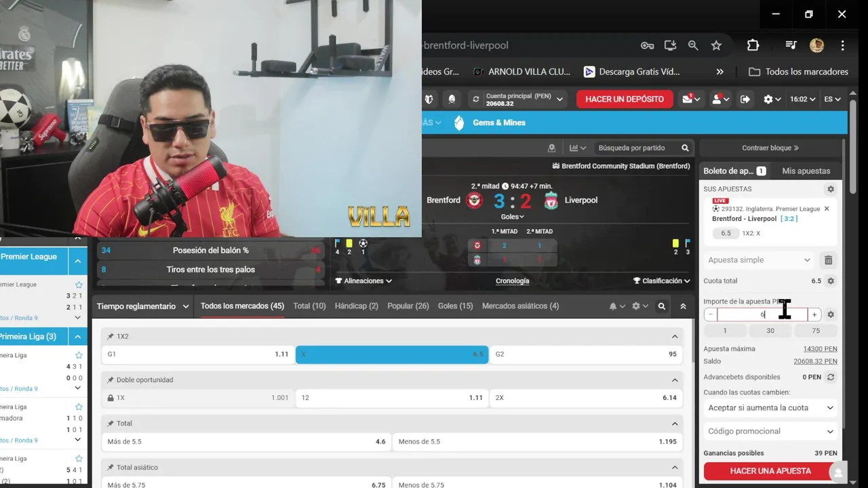Search markets with the magnifier icon
This screenshot has height=488, width=868.
[662, 306]
